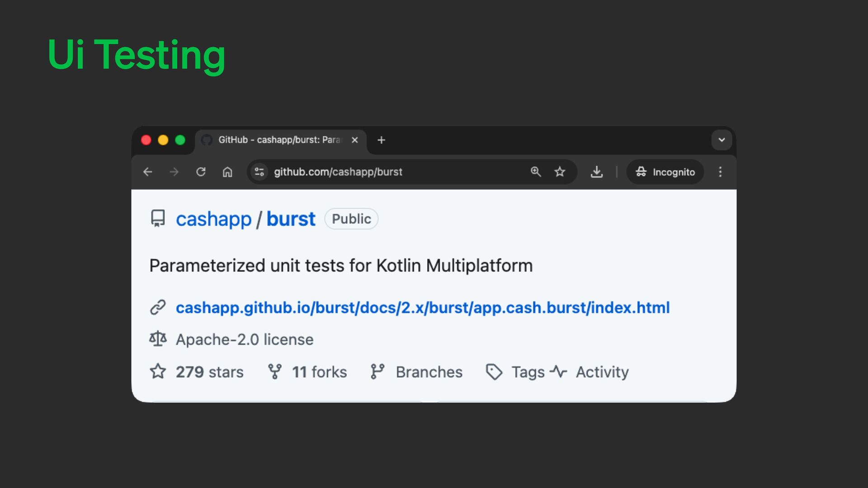
Task: Open downloads with the download icon
Action: [597, 172]
